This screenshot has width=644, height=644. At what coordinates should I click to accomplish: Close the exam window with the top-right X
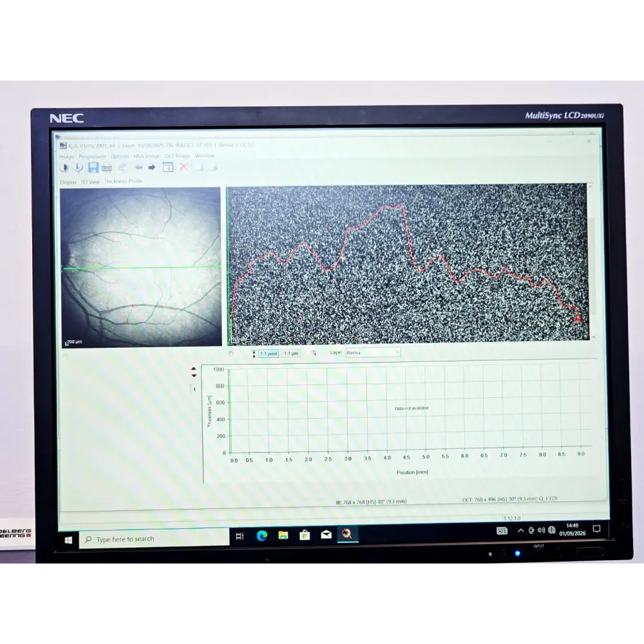(589, 141)
